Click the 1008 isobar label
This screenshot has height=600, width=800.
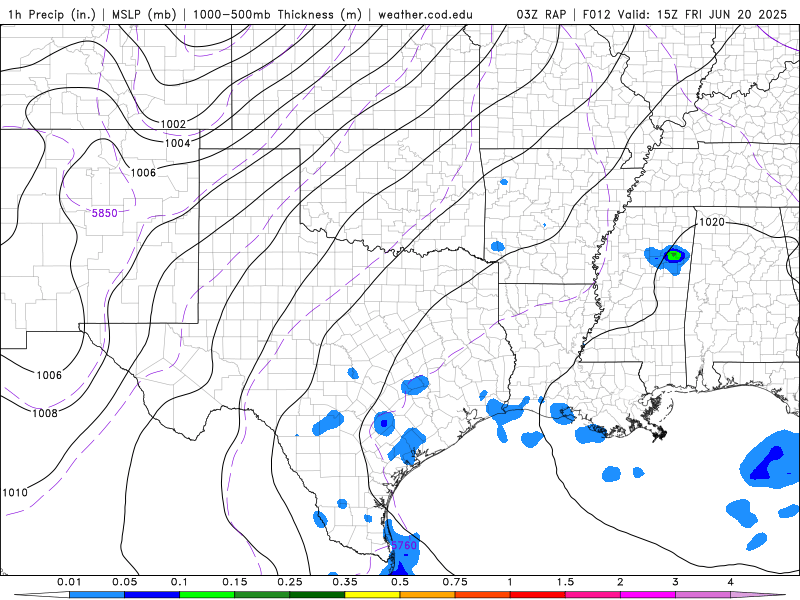45,413
